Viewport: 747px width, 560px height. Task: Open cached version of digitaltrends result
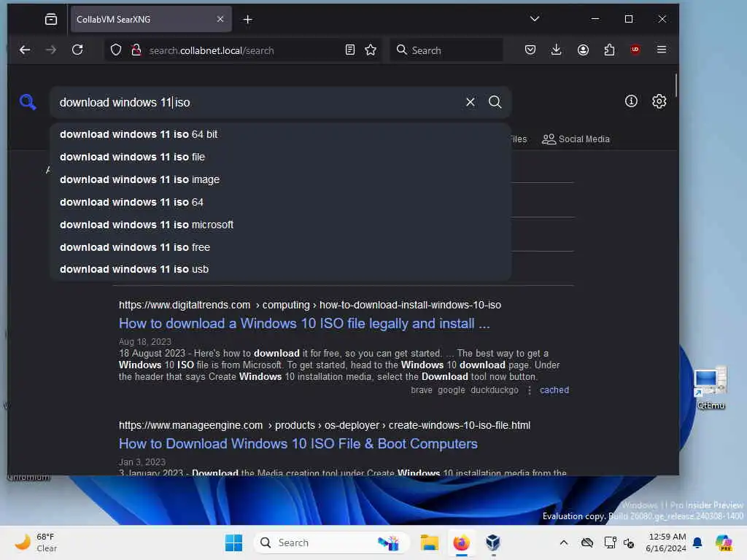554,390
